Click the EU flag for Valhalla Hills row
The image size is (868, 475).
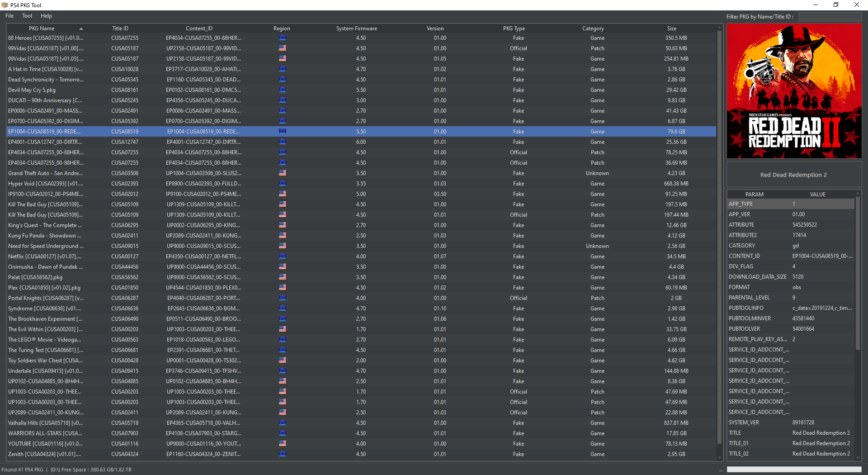(283, 423)
